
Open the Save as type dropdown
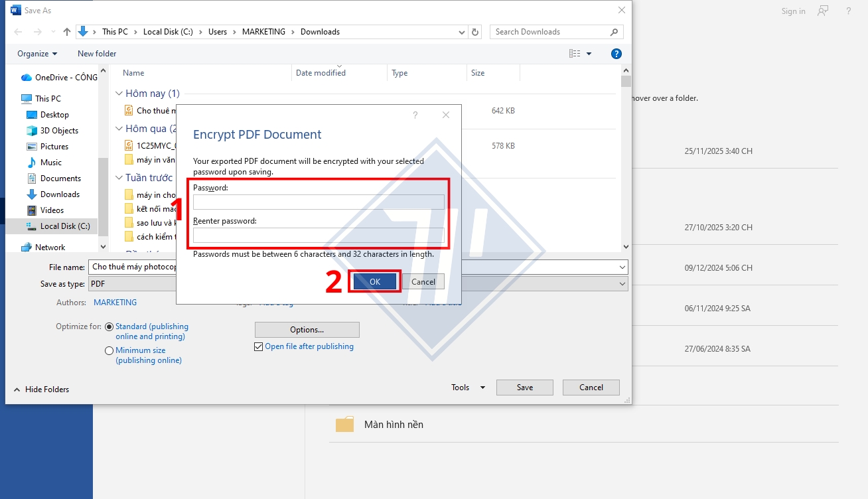point(621,283)
